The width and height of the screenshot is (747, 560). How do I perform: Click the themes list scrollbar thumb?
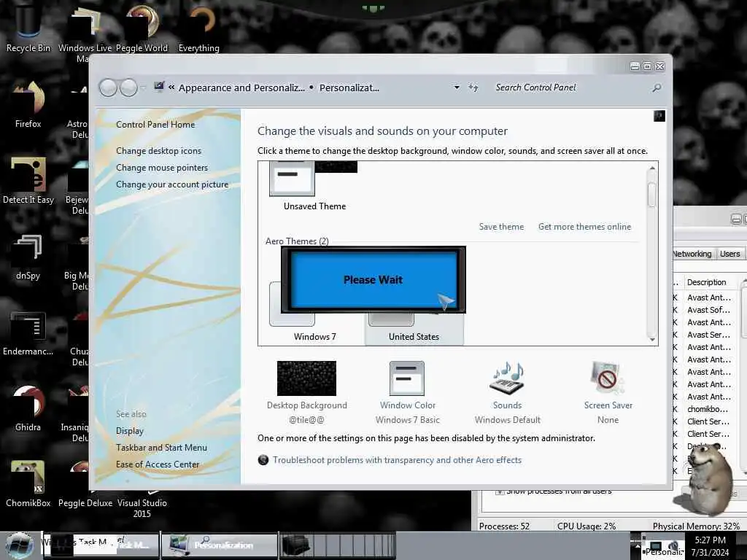(x=651, y=194)
